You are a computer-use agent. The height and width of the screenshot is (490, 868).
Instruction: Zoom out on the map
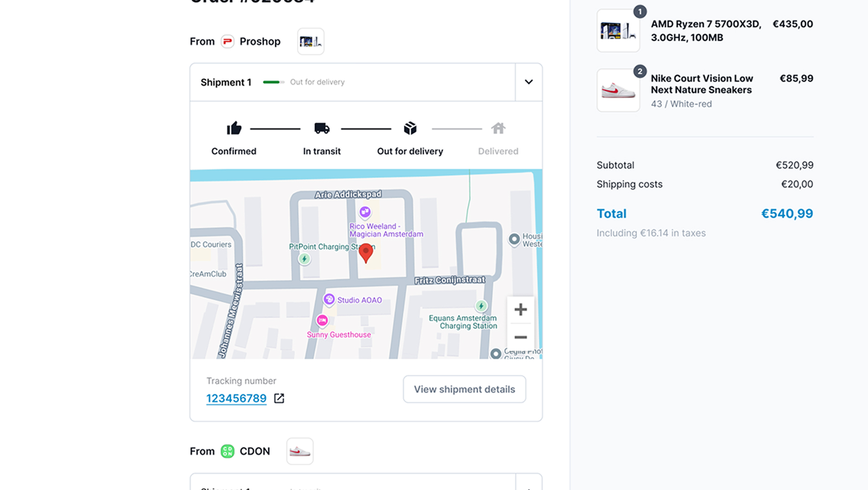tap(520, 337)
